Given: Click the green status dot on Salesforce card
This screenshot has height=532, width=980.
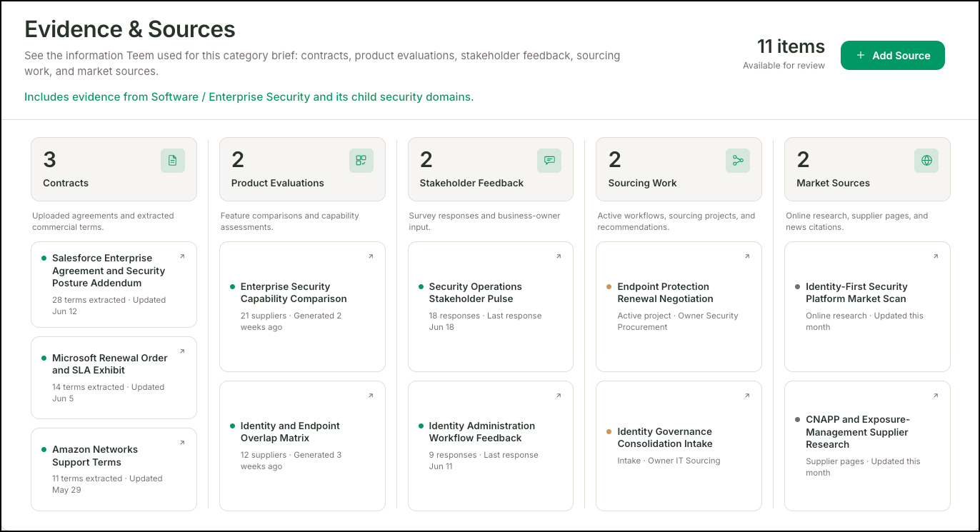Looking at the screenshot, I should pos(44,259).
